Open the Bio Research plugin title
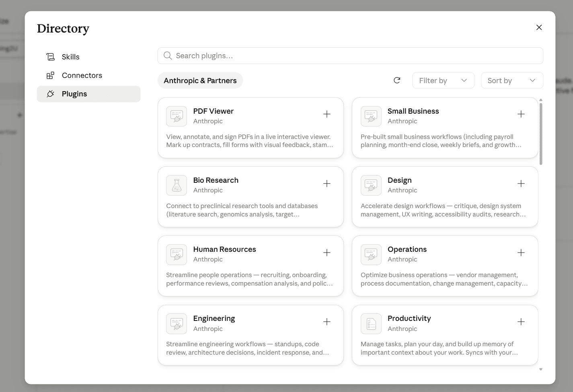This screenshot has height=392, width=573. [x=216, y=180]
